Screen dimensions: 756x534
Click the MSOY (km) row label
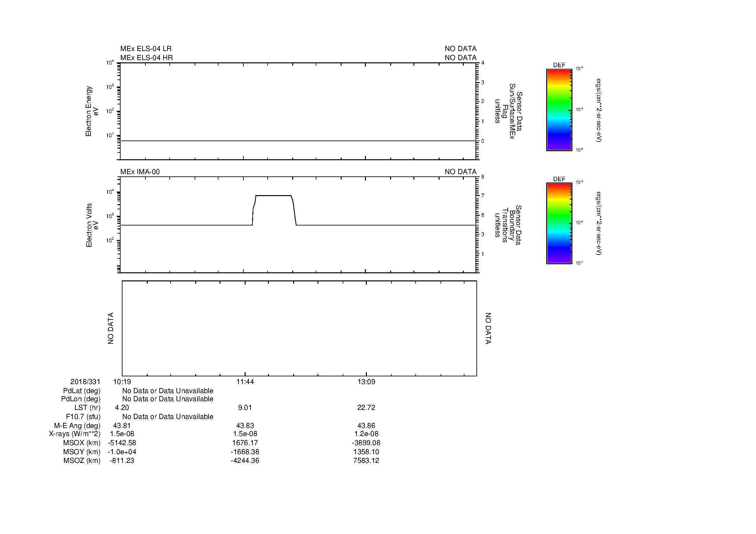82,452
